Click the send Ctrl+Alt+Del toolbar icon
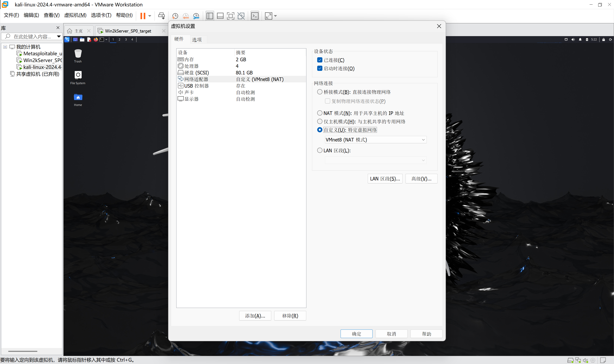 (161, 16)
